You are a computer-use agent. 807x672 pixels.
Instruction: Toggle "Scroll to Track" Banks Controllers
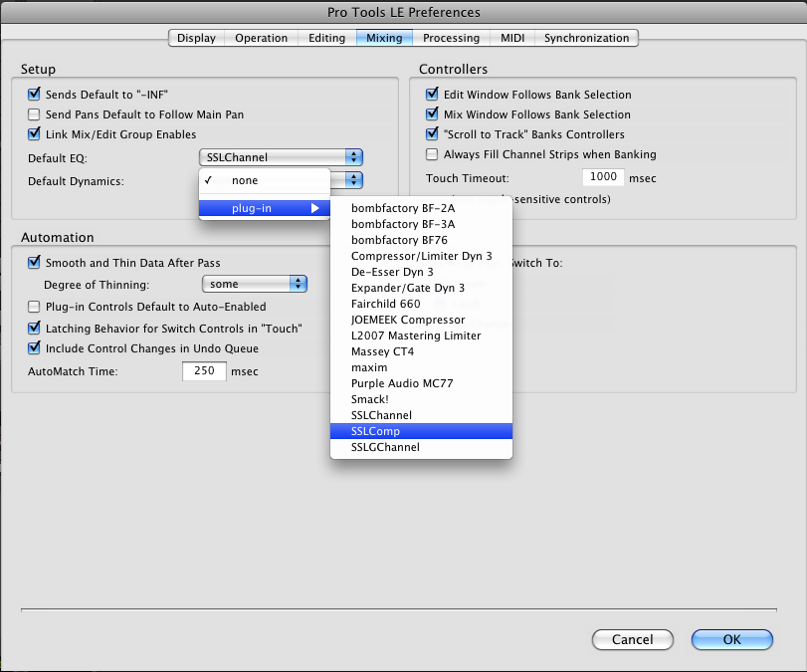(432, 133)
